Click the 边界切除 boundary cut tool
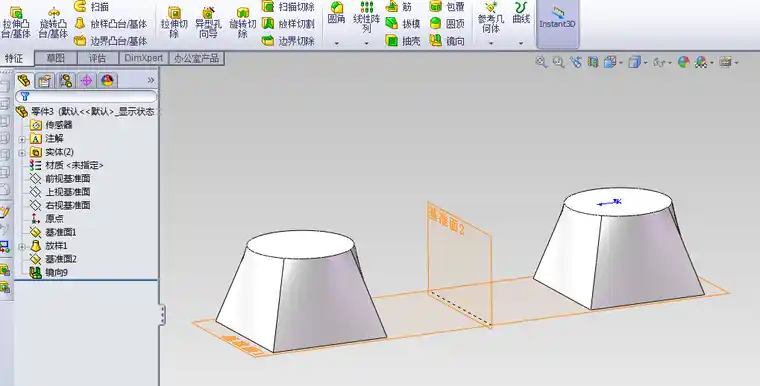Screen dimensions: 760x386 click(x=288, y=41)
